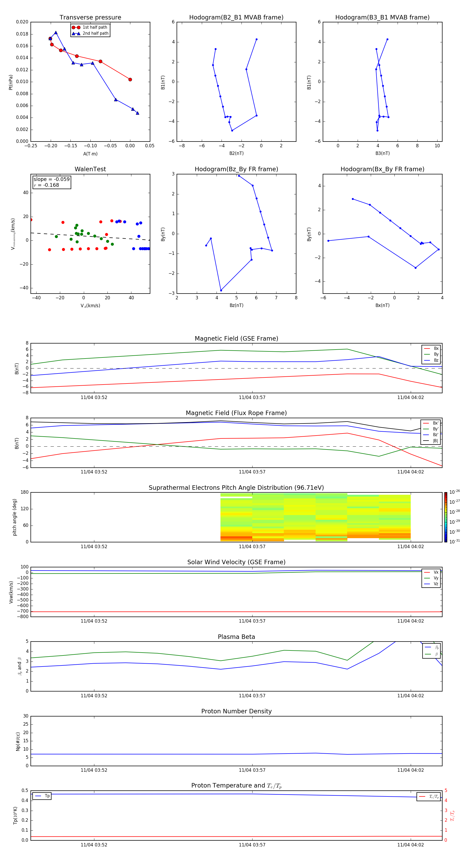
Task: Select the |B| legend entry in Flux Rope plot
Action: 431,441
